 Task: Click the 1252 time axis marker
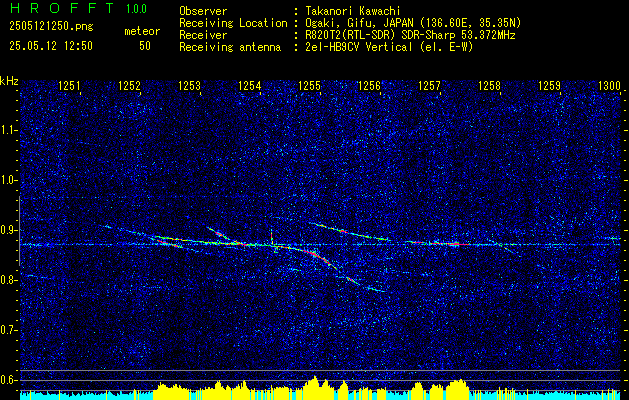tap(130, 85)
